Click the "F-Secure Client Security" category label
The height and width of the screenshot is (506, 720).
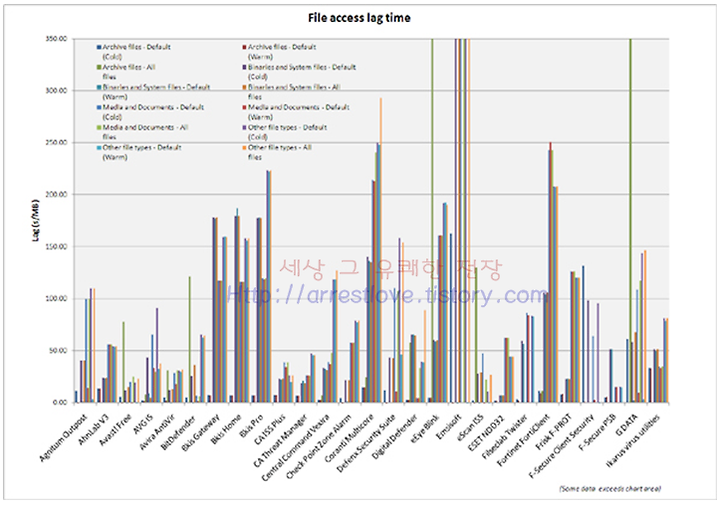[563, 446]
